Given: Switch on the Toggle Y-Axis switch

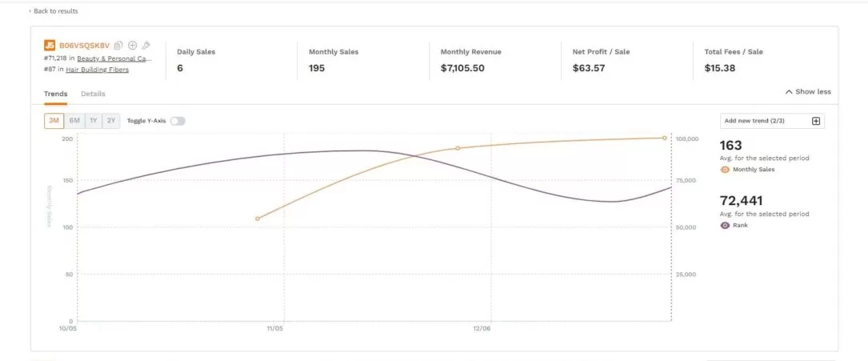Looking at the screenshot, I should tap(177, 121).
